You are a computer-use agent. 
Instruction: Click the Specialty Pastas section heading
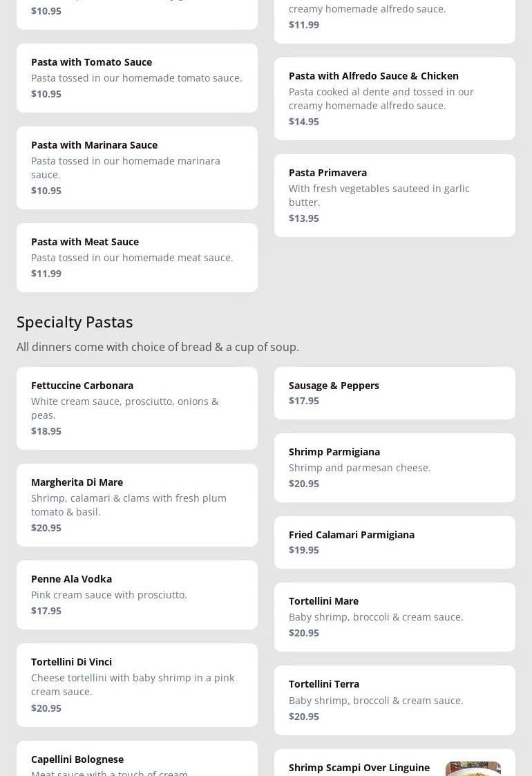75,321
